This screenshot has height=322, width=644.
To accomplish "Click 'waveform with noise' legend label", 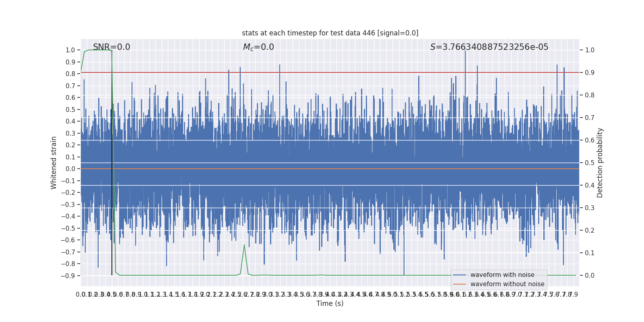I will click(x=502, y=275).
